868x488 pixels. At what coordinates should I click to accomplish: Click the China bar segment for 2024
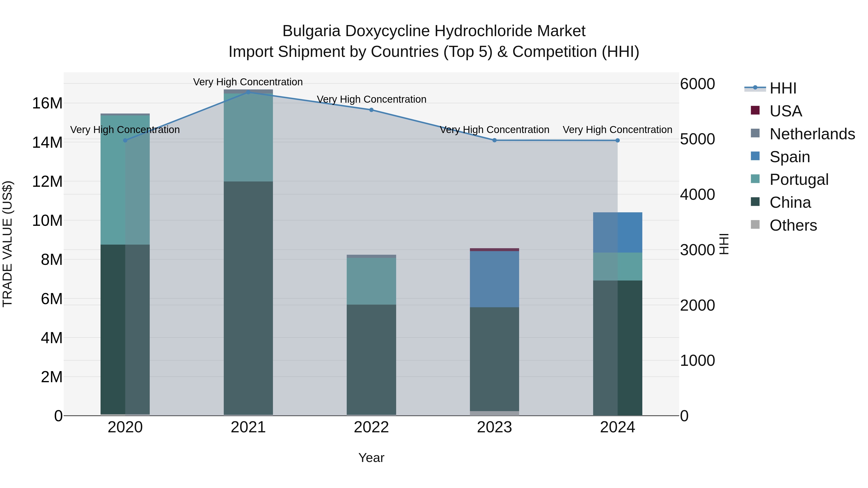point(618,348)
